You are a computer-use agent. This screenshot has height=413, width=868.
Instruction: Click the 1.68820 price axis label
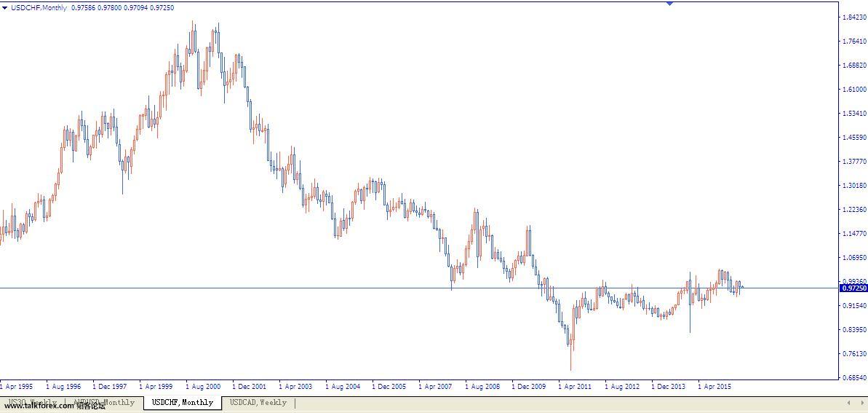click(x=853, y=65)
